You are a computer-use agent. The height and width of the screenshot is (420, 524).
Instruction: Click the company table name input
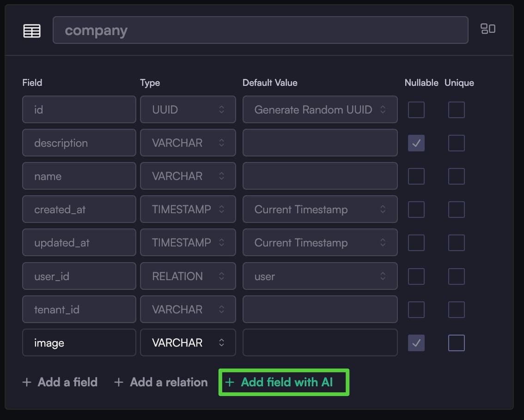(x=260, y=30)
